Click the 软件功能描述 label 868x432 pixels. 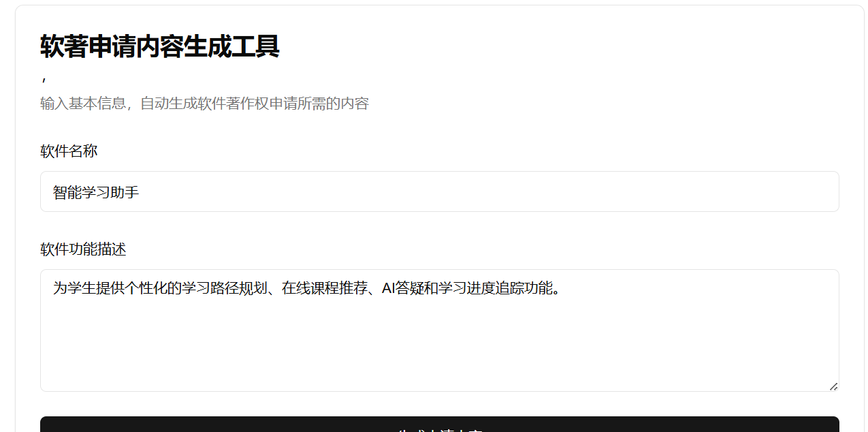pos(83,249)
